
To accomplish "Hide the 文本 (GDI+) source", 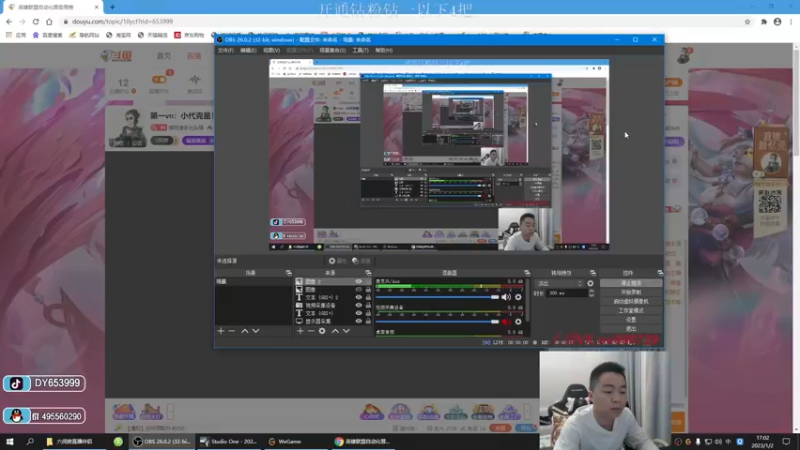I will tap(359, 313).
